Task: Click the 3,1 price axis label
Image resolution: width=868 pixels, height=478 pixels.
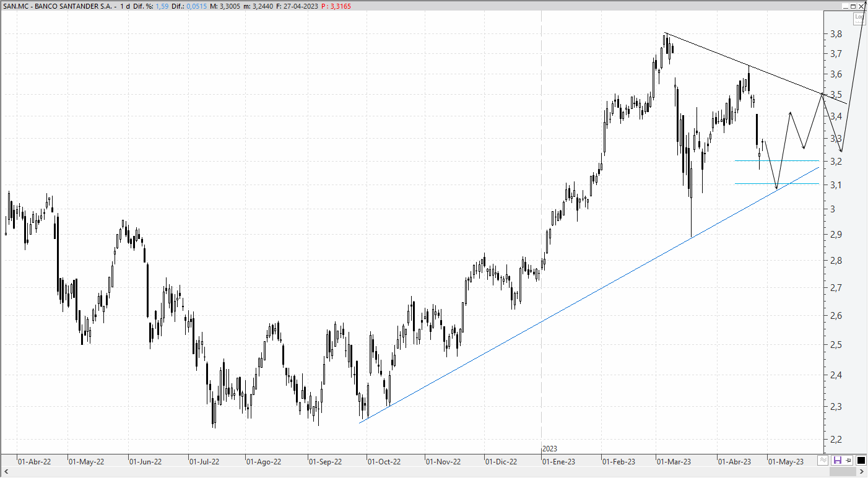Action: click(x=836, y=185)
